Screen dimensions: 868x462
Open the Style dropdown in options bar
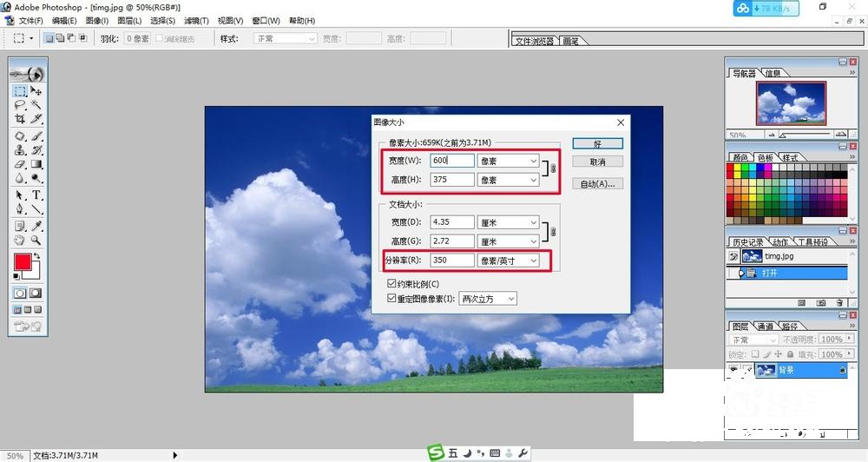point(285,38)
